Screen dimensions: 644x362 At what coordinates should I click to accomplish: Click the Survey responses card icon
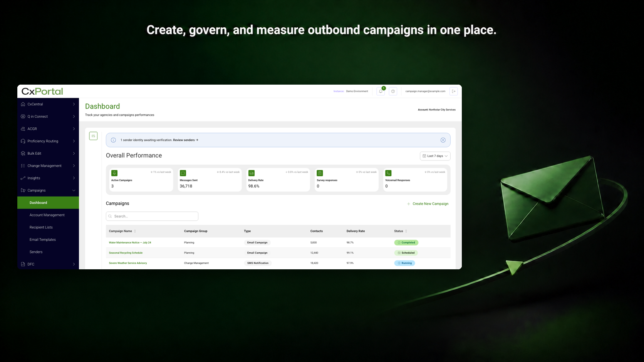point(320,173)
